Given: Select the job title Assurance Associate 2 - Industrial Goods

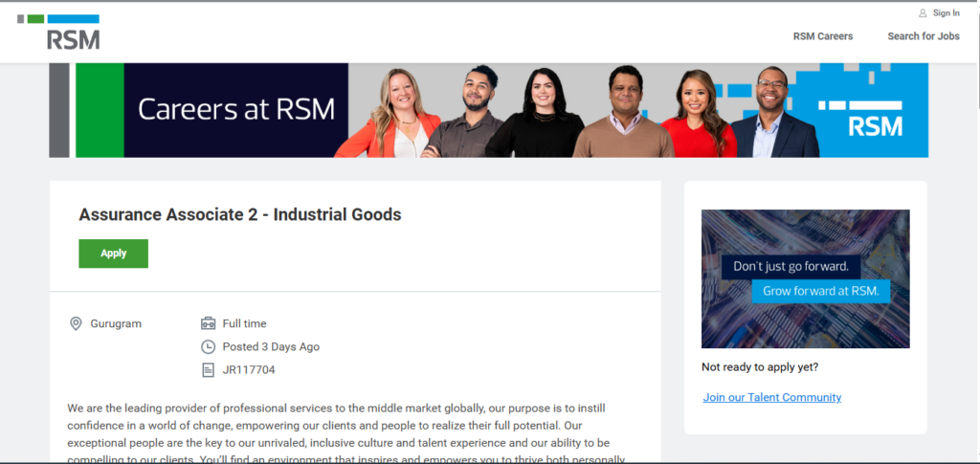Looking at the screenshot, I should [240, 215].
